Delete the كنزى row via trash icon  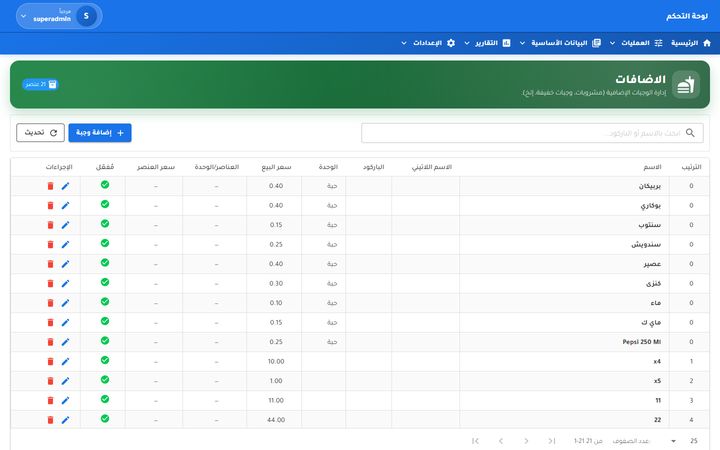(x=51, y=283)
